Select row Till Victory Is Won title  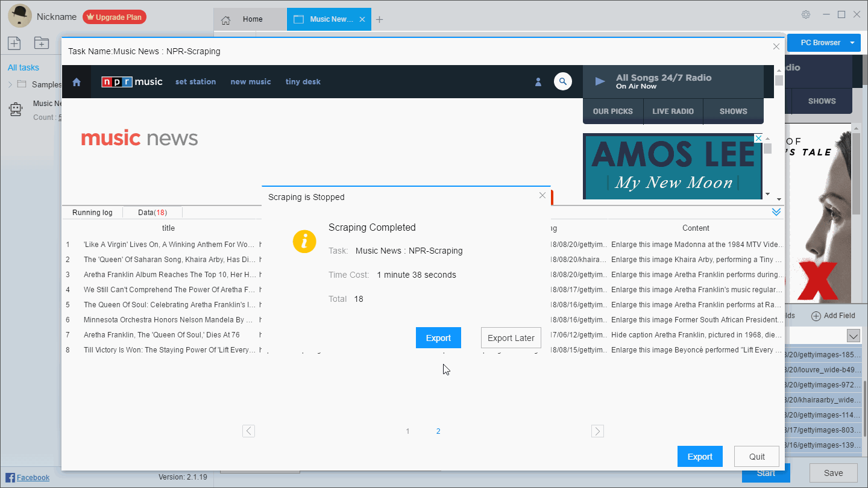169,350
